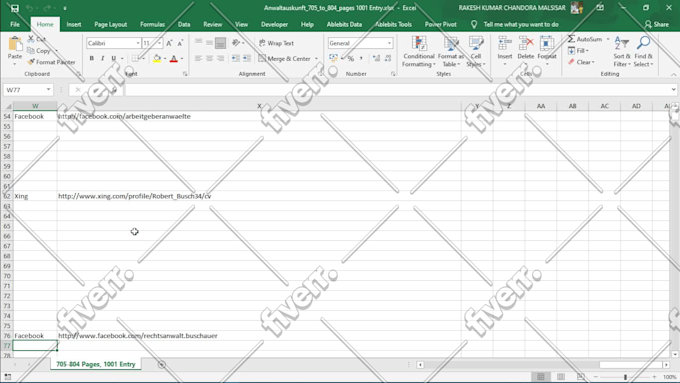Click the Paste clipboard icon
Screen dimensions: 680x383
(x=15, y=44)
